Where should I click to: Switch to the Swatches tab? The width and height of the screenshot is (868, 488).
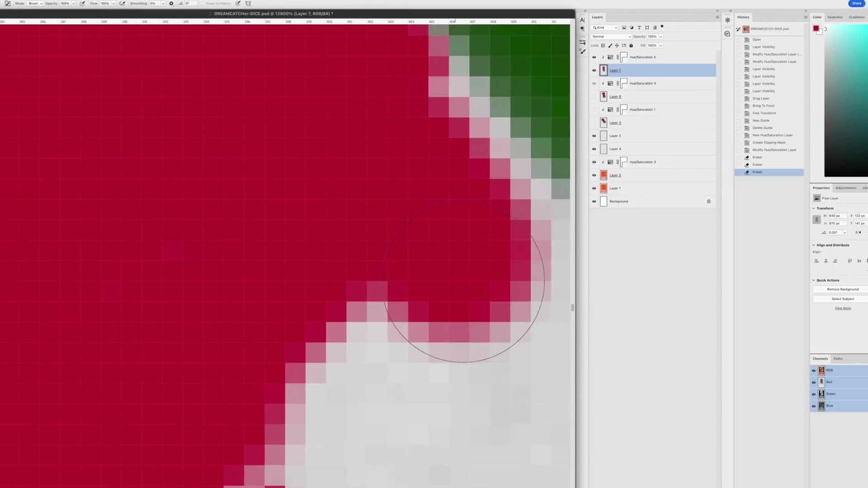[835, 17]
